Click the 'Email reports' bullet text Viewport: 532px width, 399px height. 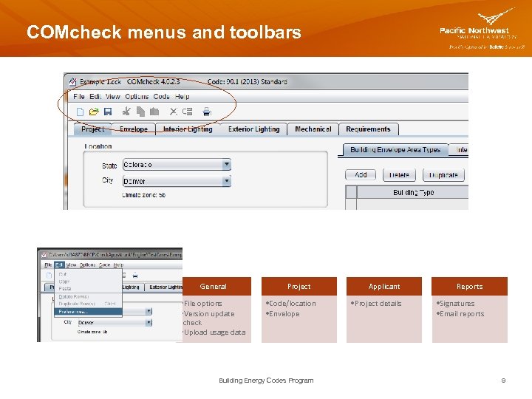point(462,314)
